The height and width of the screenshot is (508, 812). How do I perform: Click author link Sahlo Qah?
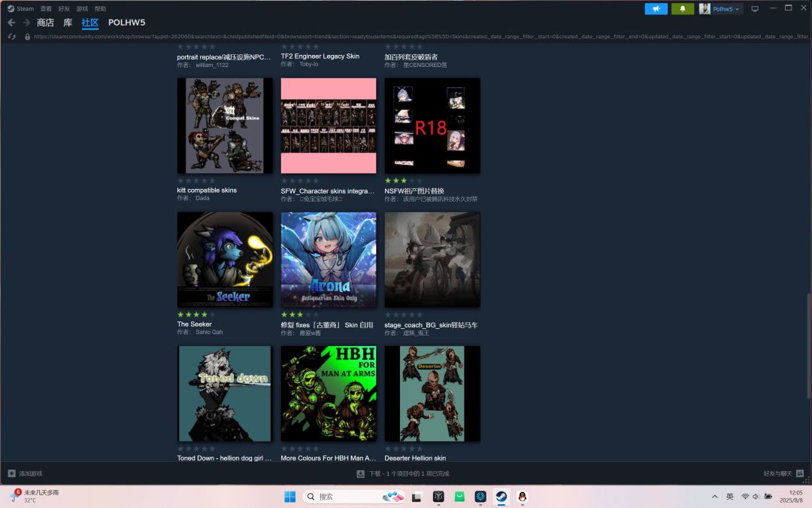tap(209, 332)
